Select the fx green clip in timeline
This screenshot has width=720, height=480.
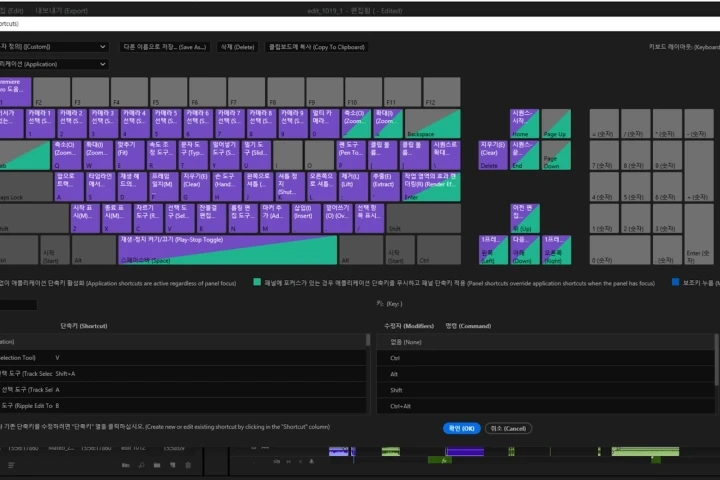[439, 460]
